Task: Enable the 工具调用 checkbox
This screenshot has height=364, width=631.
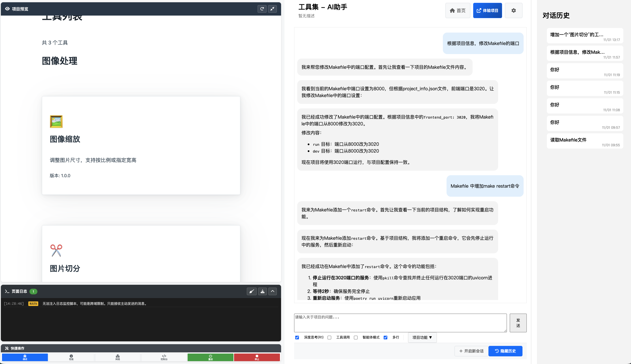Action: 329,337
